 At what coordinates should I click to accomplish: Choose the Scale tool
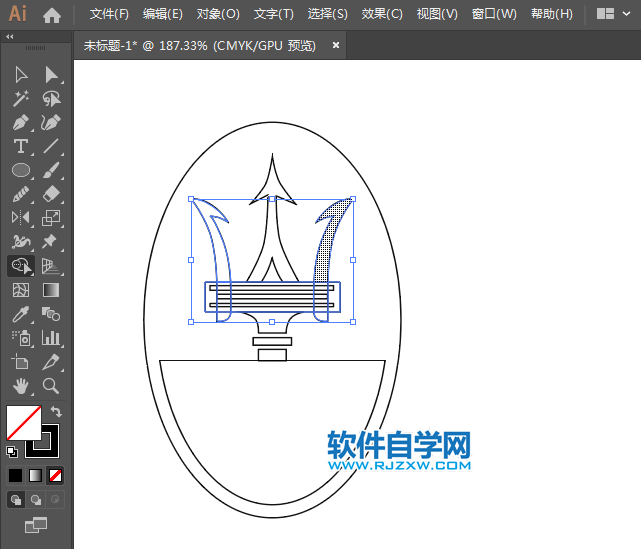coord(51,218)
